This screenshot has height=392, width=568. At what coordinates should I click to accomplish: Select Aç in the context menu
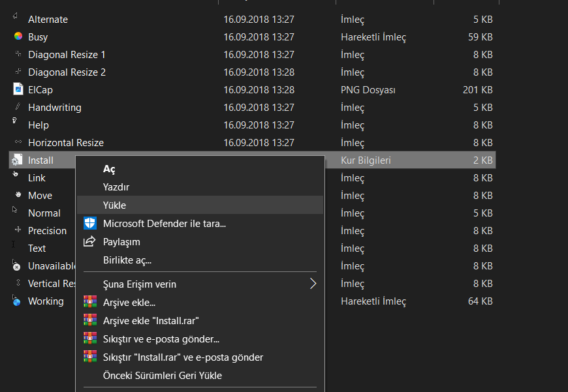(x=109, y=169)
